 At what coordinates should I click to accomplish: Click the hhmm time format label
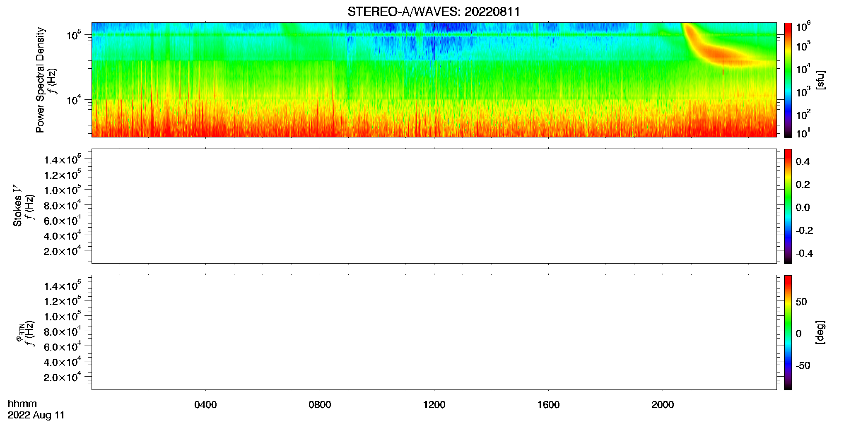(x=22, y=404)
